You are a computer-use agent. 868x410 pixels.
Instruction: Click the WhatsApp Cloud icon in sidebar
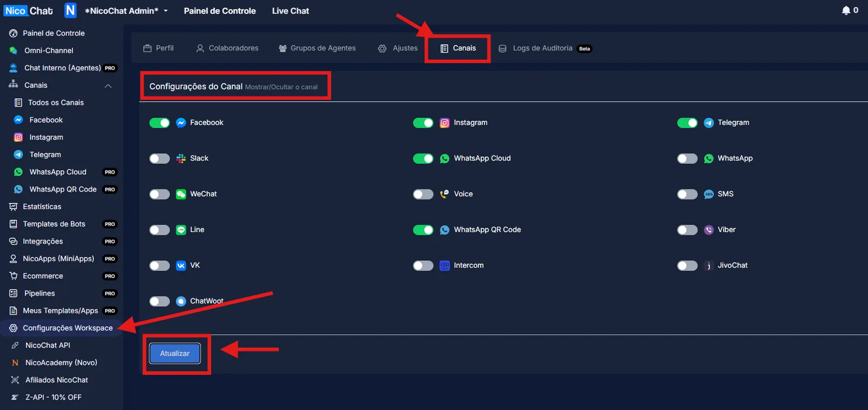[x=18, y=172]
